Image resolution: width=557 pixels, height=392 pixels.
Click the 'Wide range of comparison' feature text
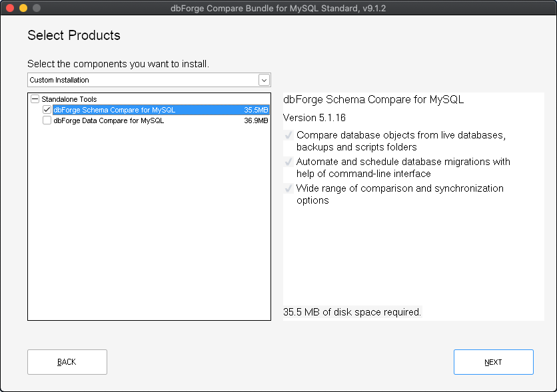[400, 194]
